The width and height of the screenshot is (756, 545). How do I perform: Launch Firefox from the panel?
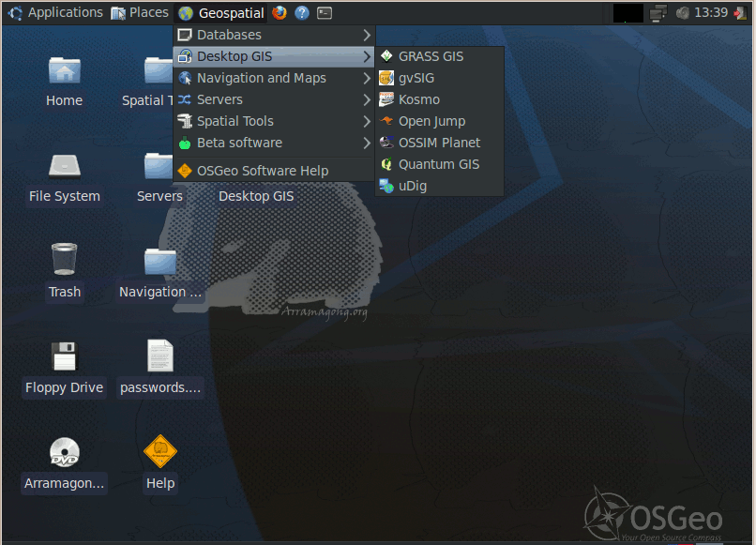pyautogui.click(x=280, y=13)
